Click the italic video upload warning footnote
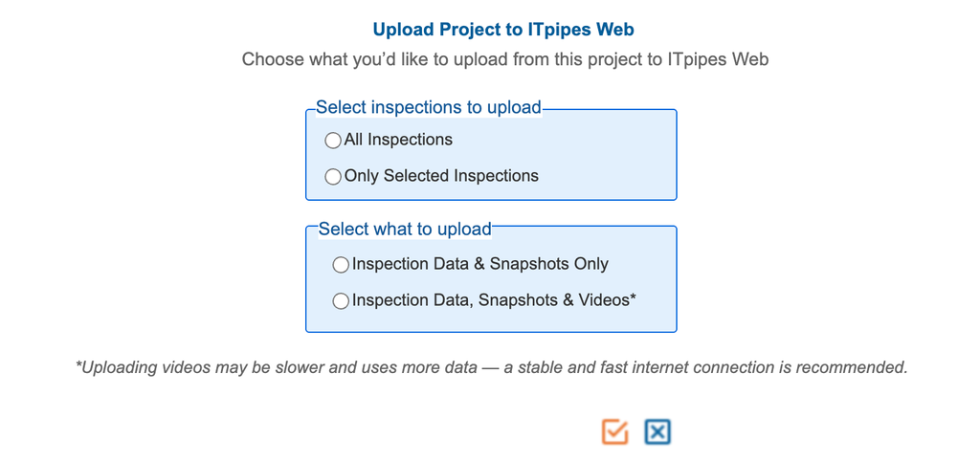The width and height of the screenshot is (980, 461). 491,367
